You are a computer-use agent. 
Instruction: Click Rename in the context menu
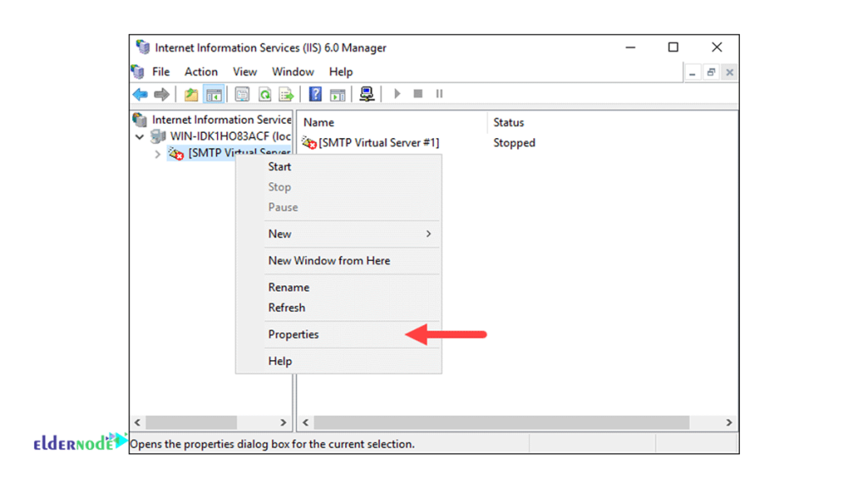288,287
